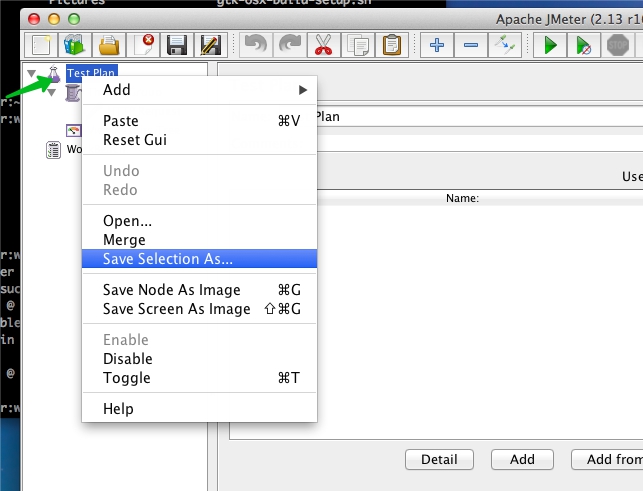Click the Open file folder icon
Image resolution: width=643 pixels, height=491 pixels.
pos(109,45)
